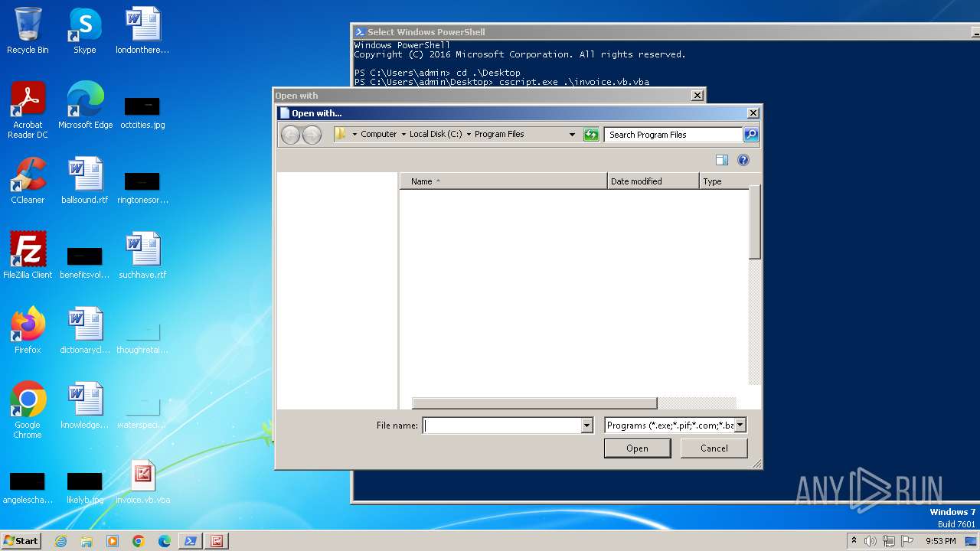
Task: Open the address bar history dropdown
Action: [572, 135]
